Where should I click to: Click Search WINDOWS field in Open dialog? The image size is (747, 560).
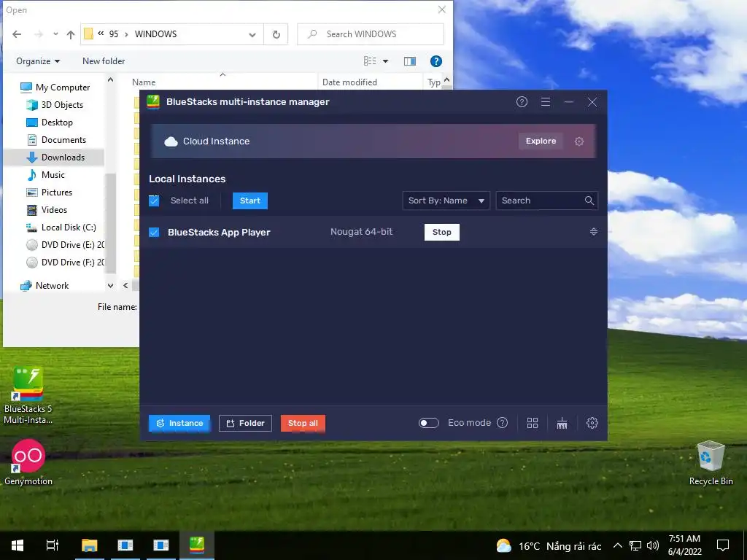pos(371,34)
